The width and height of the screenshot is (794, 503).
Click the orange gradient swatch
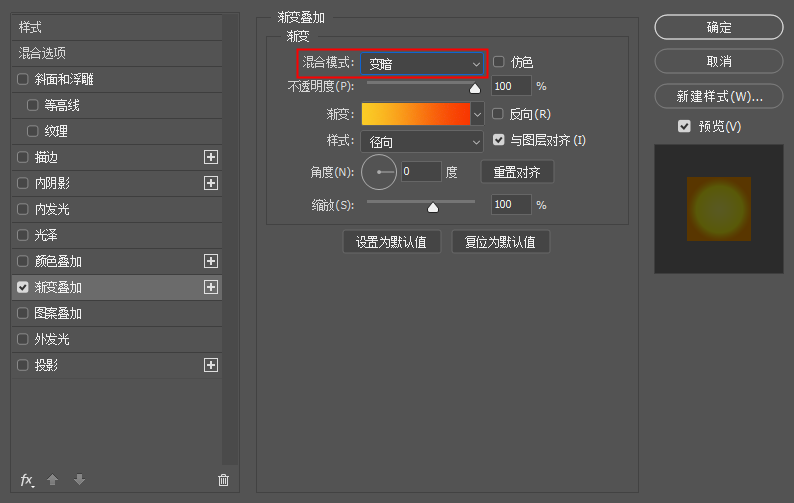pyautogui.click(x=416, y=114)
